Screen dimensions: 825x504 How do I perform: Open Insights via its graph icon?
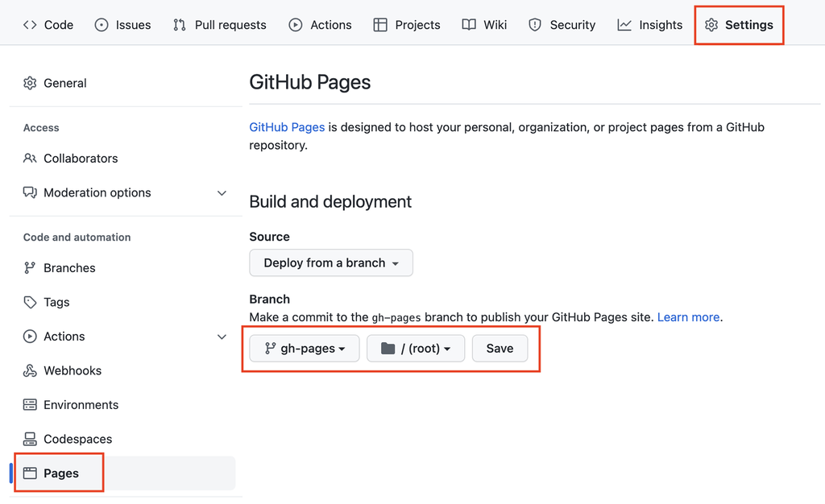tap(624, 24)
